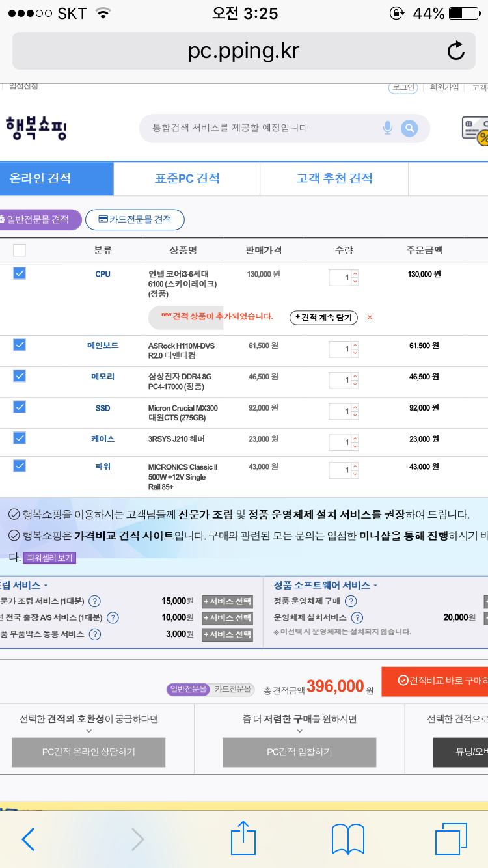Screen dimensions: 488x868
Task: Uncheck the CPU row checkbox
Action: (20, 273)
